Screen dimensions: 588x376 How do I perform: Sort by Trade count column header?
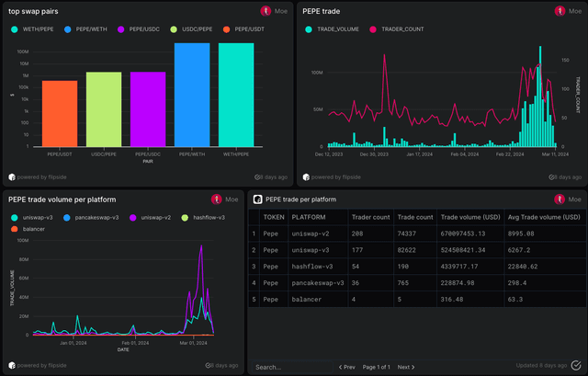(415, 217)
